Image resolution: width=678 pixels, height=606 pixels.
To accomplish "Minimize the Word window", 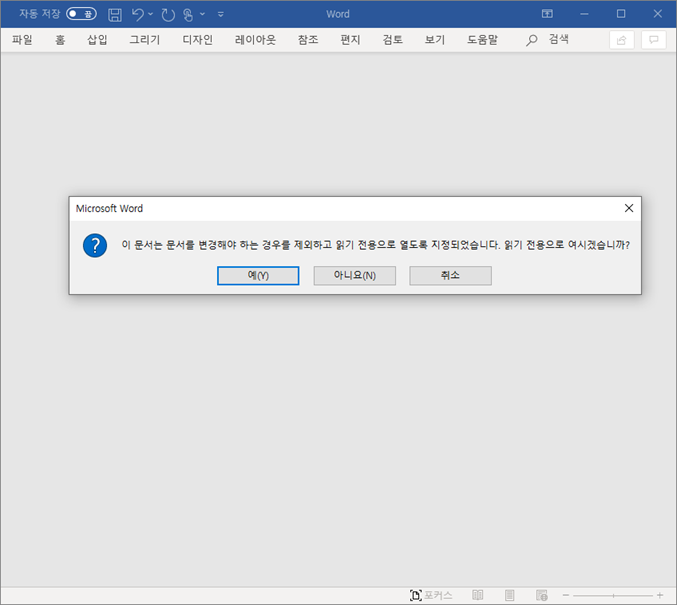I will click(584, 14).
